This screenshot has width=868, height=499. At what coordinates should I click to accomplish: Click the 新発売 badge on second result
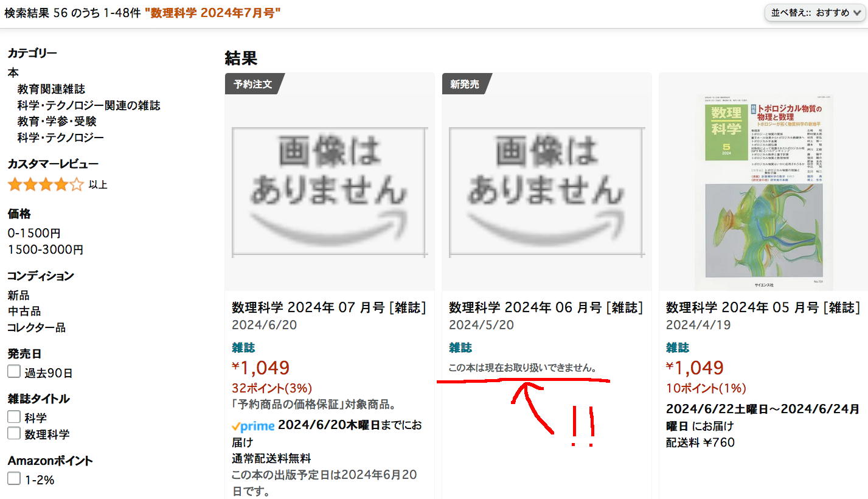coord(466,84)
